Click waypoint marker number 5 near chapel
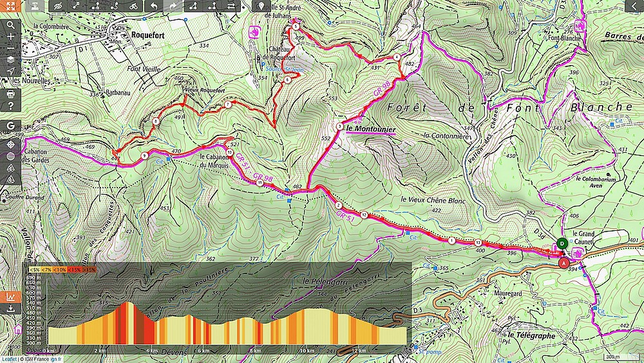This screenshot has width=644, height=363. (x=296, y=26)
